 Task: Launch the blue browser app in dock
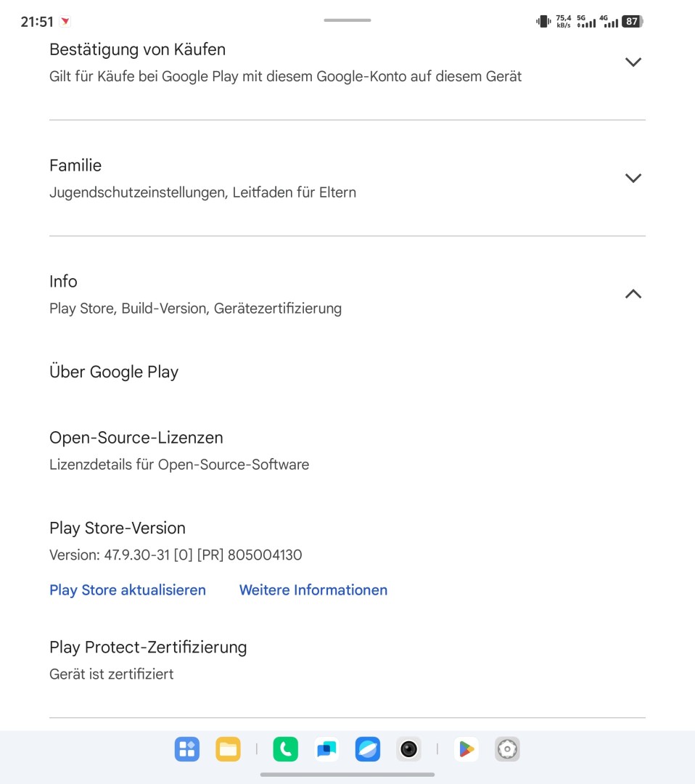pyautogui.click(x=368, y=749)
